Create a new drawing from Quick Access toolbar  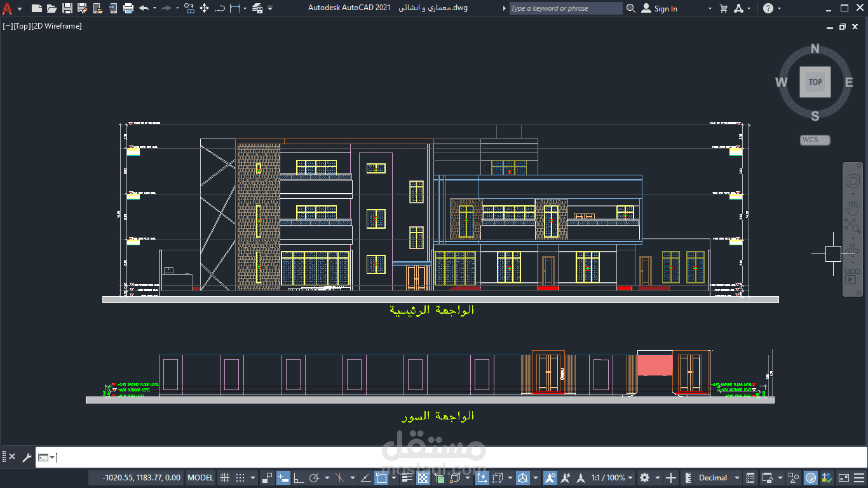tap(37, 9)
